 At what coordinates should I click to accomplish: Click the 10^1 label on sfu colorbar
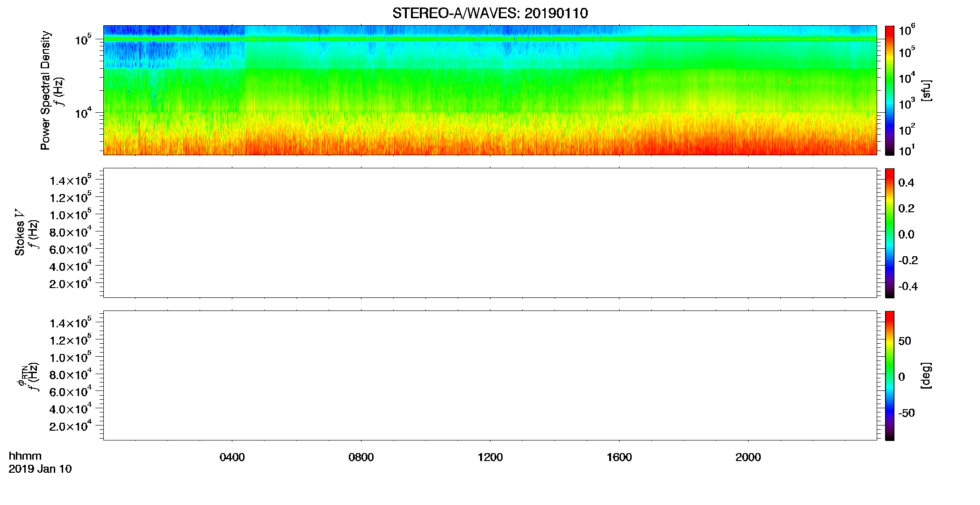pyautogui.click(x=907, y=151)
